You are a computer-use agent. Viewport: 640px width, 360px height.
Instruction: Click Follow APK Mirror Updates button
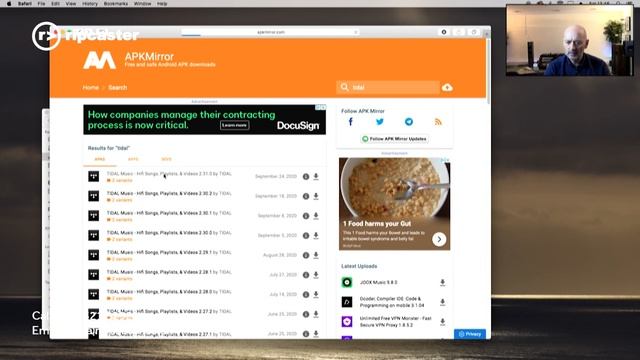[394, 139]
